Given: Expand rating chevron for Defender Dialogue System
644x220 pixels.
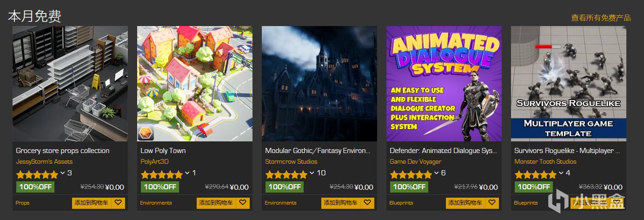Looking at the screenshot, I should point(437,173).
